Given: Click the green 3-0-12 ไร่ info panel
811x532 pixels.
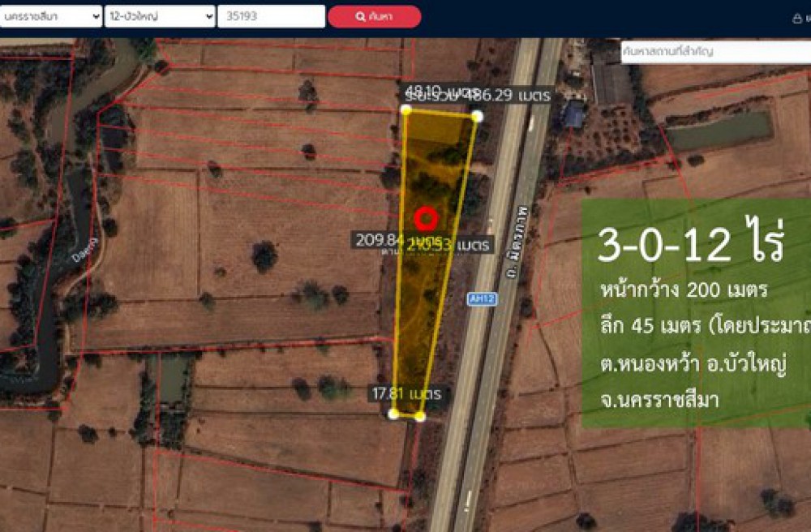Looking at the screenshot, I should tap(696, 313).
